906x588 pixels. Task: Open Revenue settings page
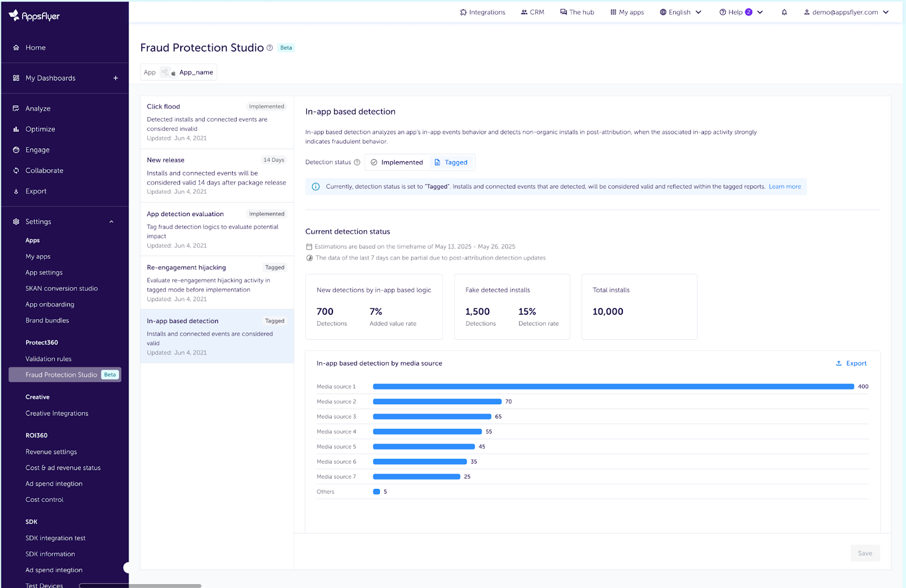[x=51, y=452]
